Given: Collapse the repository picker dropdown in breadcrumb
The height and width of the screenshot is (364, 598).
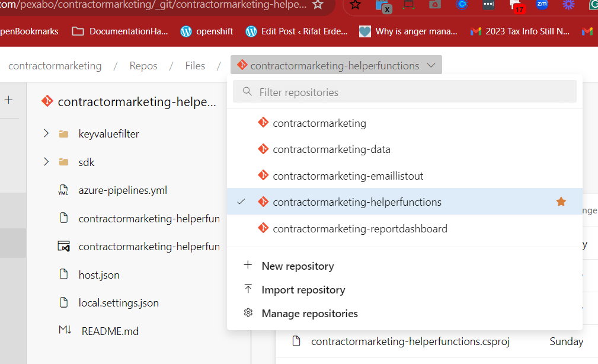Looking at the screenshot, I should click(x=336, y=65).
